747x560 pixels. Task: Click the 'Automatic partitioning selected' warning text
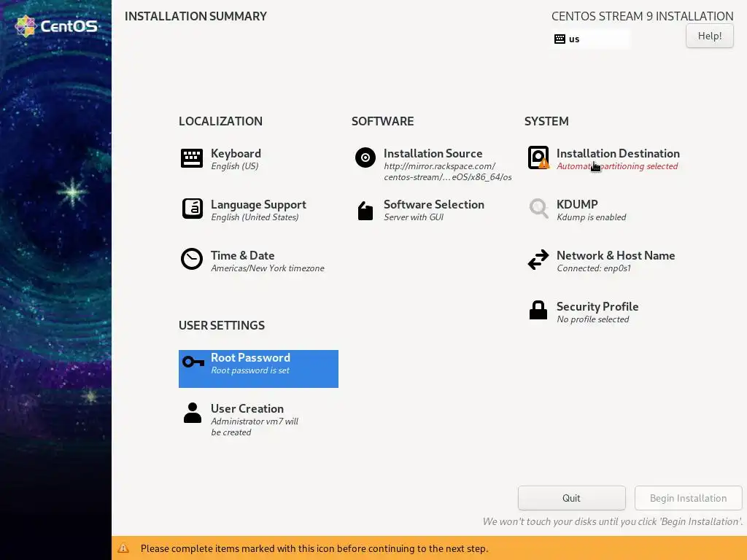pyautogui.click(x=617, y=166)
